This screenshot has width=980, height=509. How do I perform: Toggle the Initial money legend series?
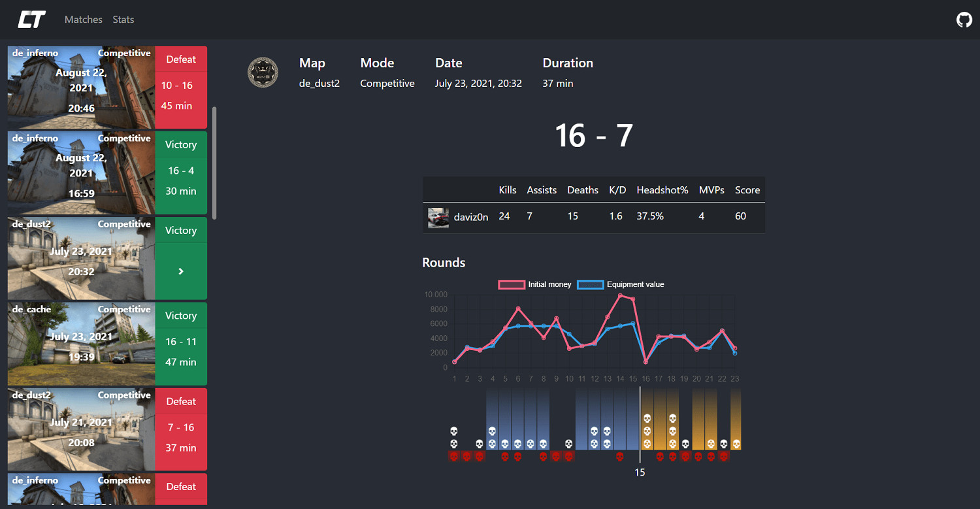(534, 284)
